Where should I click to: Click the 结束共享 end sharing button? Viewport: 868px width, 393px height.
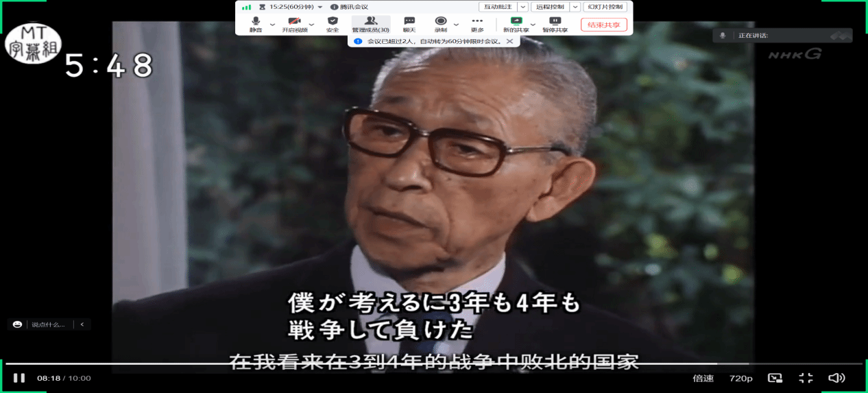click(604, 25)
